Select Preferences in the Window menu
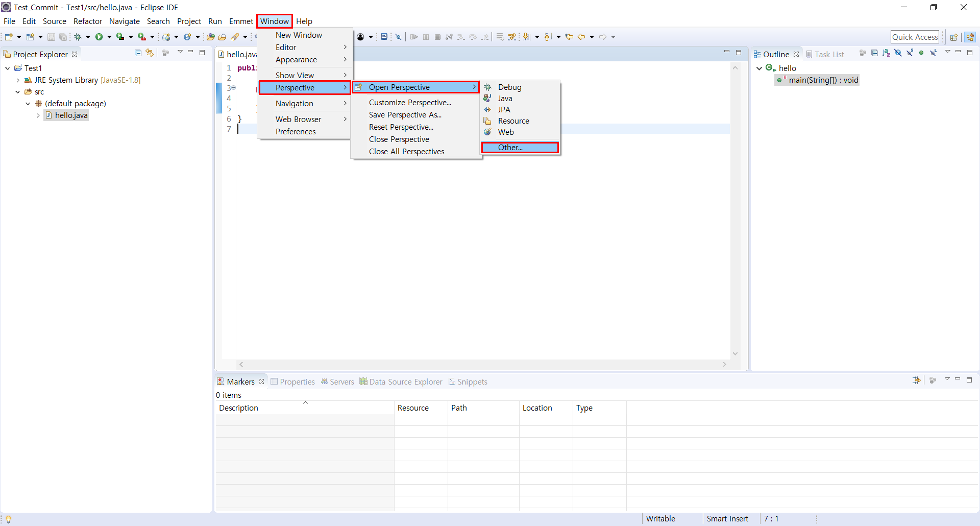This screenshot has height=526, width=980. click(304, 132)
